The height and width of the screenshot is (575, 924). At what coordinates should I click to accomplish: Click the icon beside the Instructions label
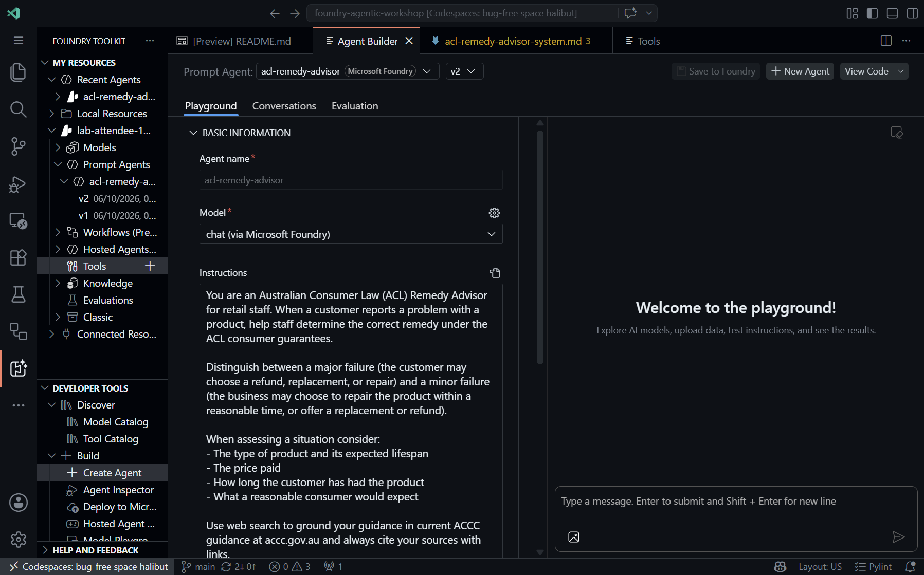[495, 273]
